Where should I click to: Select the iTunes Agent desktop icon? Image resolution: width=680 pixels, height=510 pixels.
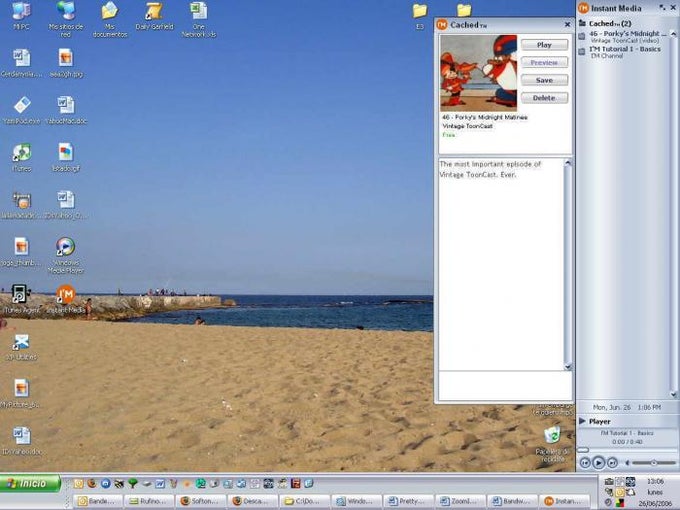tap(21, 299)
